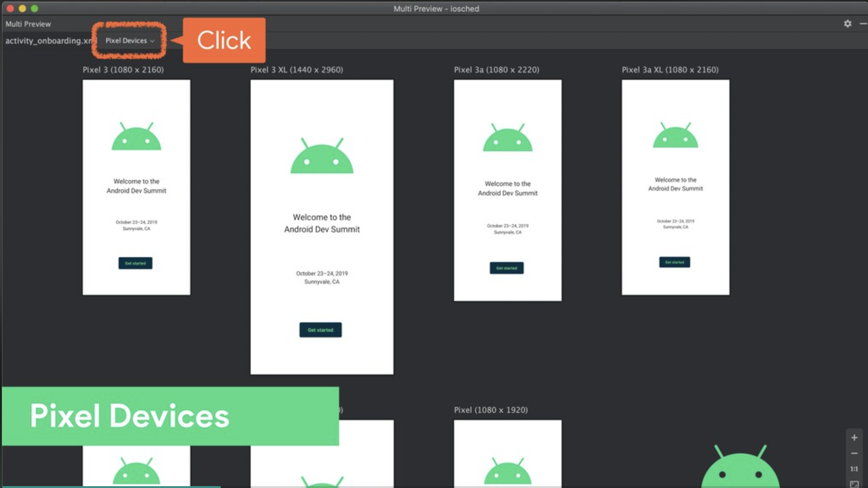This screenshot has width=868, height=488.
Task: Open the Pixel Devices dropdown
Action: click(129, 41)
